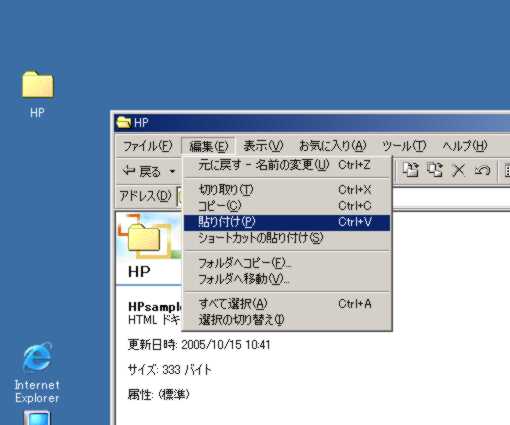Open the HP folder desktop icon
510x425 pixels.
click(x=37, y=94)
